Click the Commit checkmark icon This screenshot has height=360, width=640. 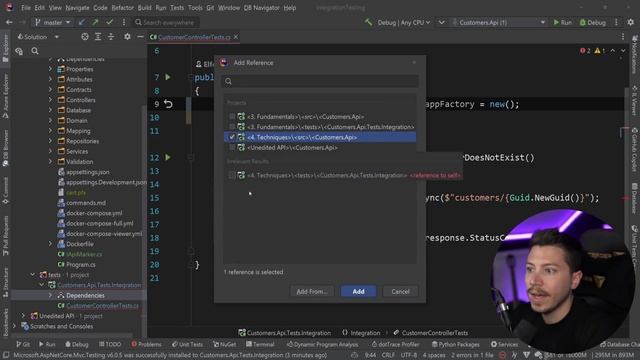coord(109,22)
